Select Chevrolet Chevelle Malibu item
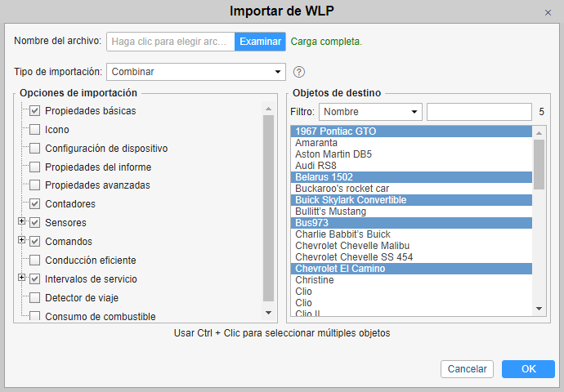Screen dimensions: 564x392 (352, 246)
